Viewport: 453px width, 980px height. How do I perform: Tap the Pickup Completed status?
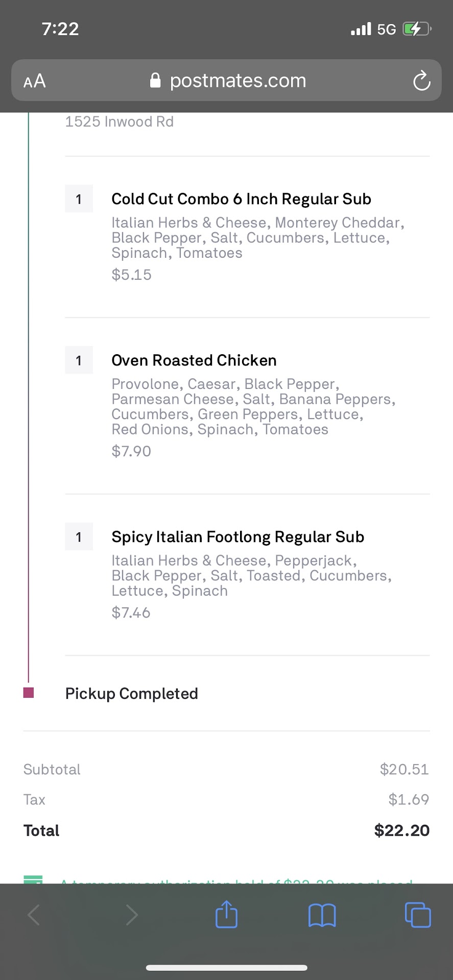click(131, 694)
